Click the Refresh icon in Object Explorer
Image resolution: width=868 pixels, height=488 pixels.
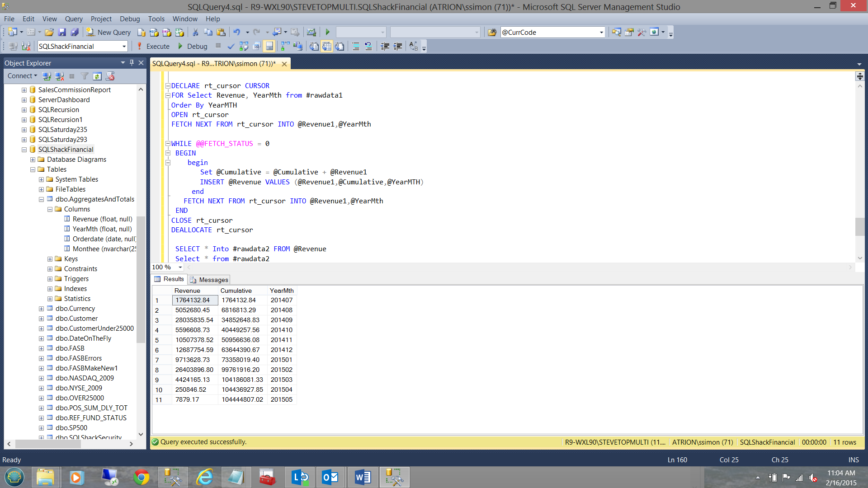click(x=97, y=76)
